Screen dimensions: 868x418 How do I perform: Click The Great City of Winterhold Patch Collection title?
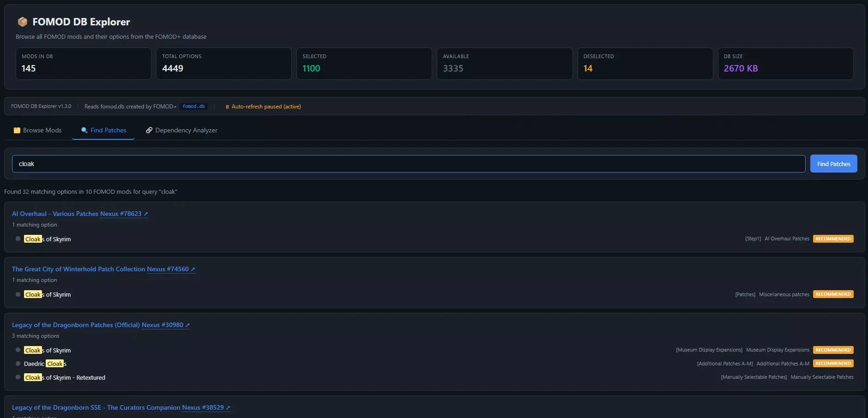[x=78, y=269]
